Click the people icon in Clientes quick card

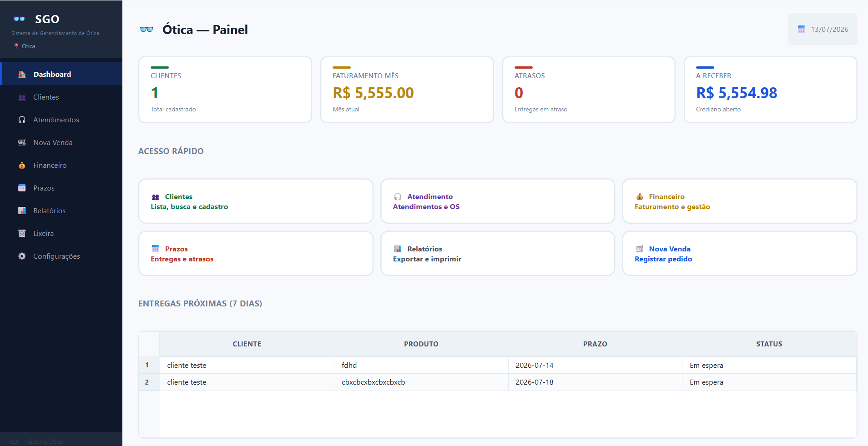(156, 197)
